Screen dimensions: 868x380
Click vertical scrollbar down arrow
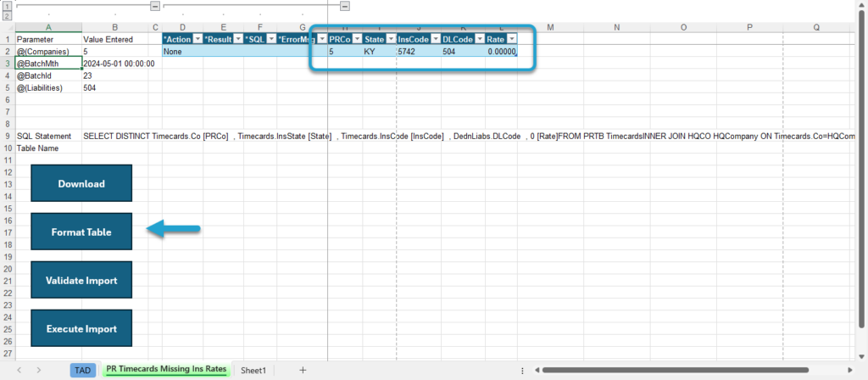[862, 355]
